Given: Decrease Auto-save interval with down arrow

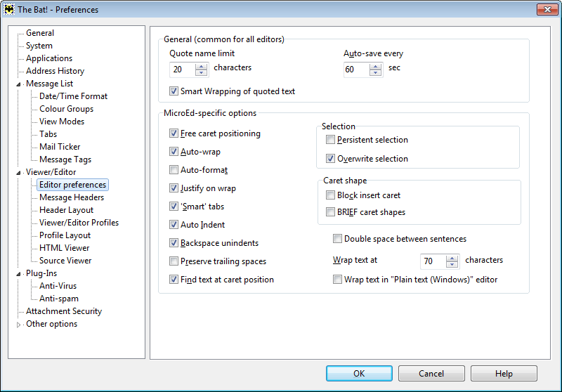Looking at the screenshot, I should tap(375, 72).
